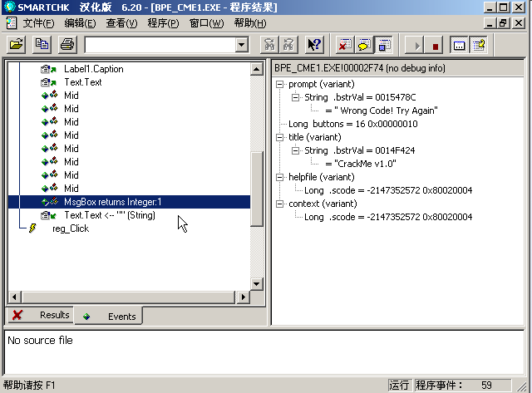Click the 程序事件: 59 status field
The image size is (532, 393).
click(462, 386)
